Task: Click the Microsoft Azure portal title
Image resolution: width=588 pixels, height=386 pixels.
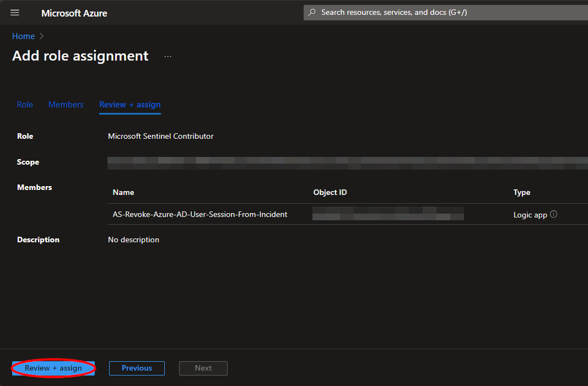Action: pyautogui.click(x=74, y=13)
